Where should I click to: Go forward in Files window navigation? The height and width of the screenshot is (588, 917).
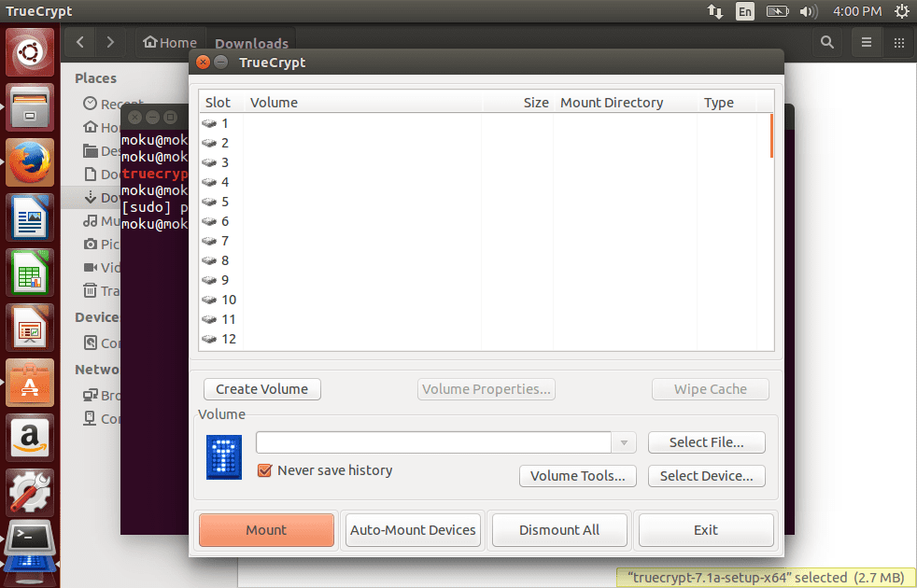(x=110, y=42)
